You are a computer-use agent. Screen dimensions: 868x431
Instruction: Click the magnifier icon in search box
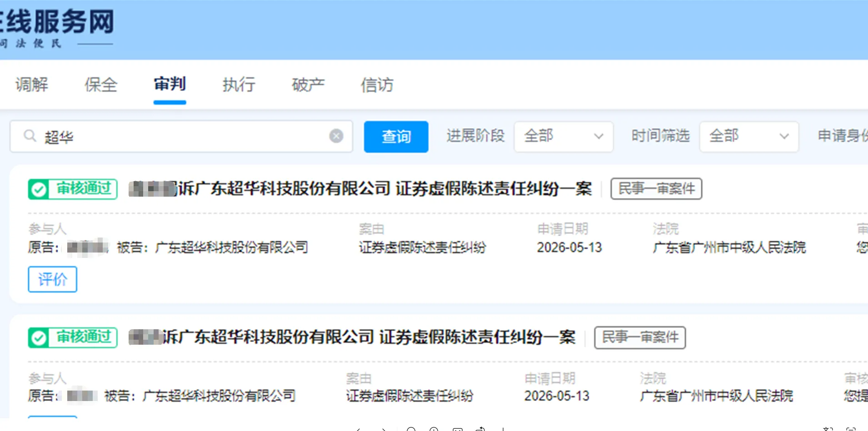30,136
